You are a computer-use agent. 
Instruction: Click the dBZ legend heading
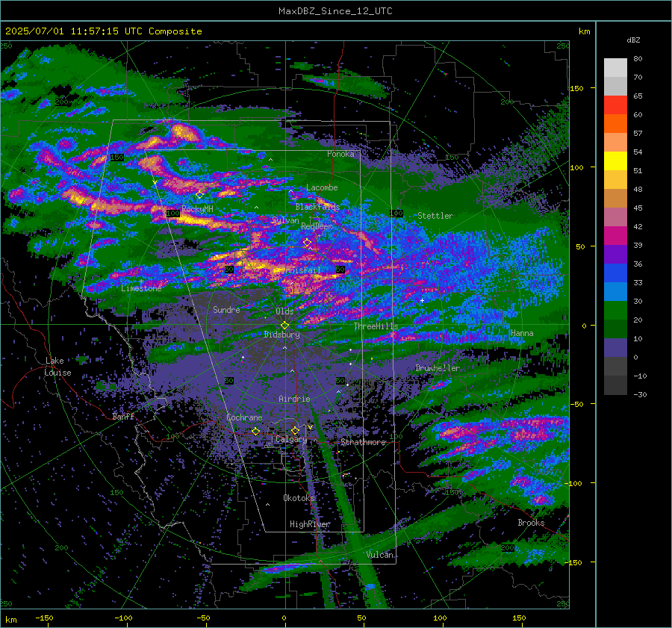pyautogui.click(x=633, y=40)
